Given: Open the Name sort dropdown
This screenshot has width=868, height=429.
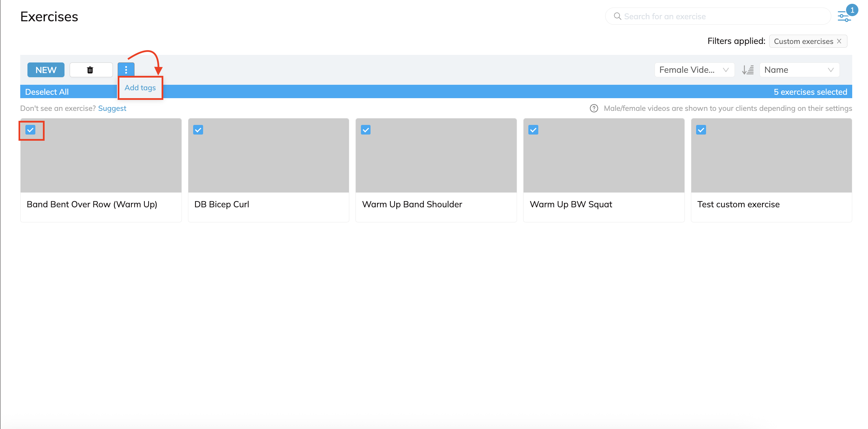Looking at the screenshot, I should tap(799, 70).
